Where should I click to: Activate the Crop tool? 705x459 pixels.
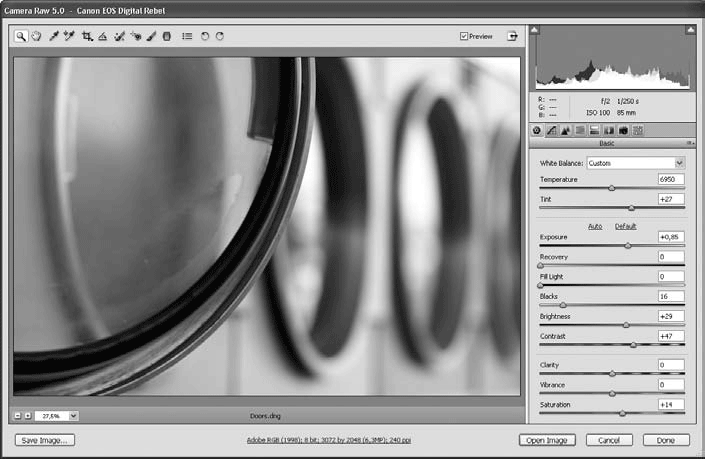(88, 36)
